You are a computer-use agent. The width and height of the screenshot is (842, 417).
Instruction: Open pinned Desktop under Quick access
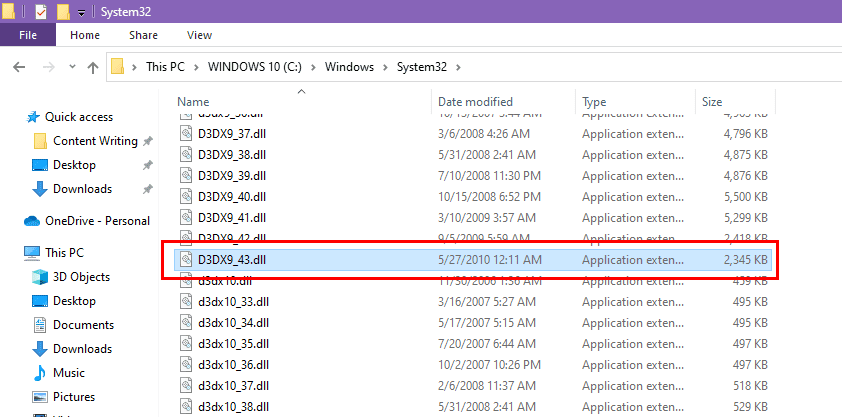click(74, 165)
